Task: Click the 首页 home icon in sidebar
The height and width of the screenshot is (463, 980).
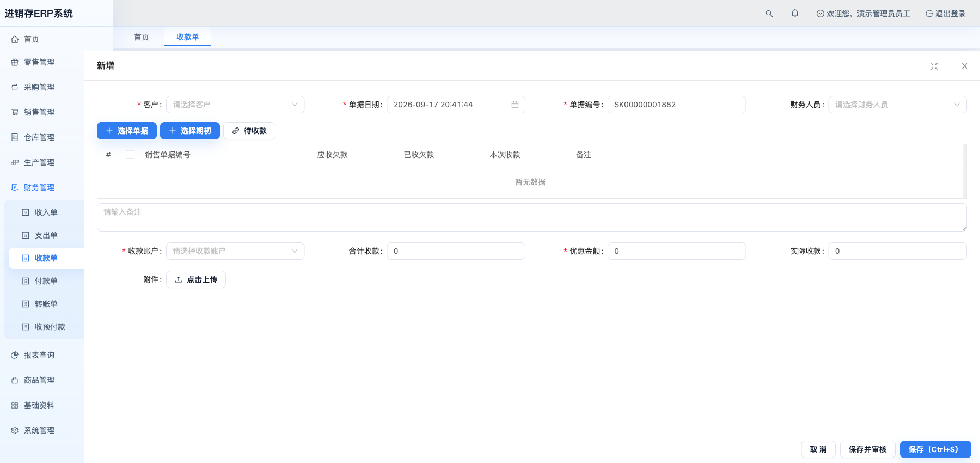Action: pos(15,39)
